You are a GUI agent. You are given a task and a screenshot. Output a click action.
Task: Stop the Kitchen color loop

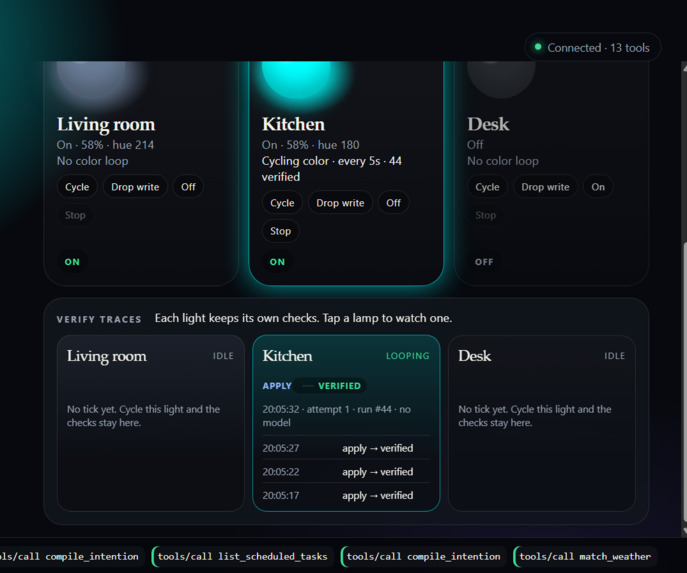[x=280, y=231]
